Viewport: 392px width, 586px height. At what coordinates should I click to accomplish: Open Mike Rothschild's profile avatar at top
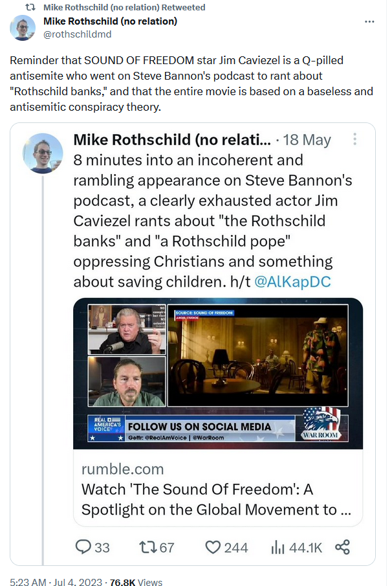tap(23, 28)
